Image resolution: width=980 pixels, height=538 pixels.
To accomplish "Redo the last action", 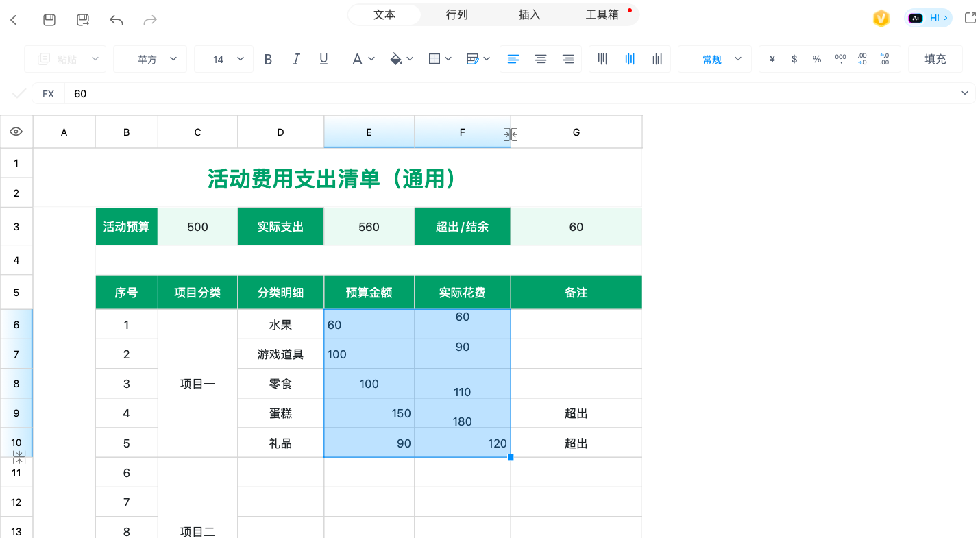I will click(x=150, y=20).
